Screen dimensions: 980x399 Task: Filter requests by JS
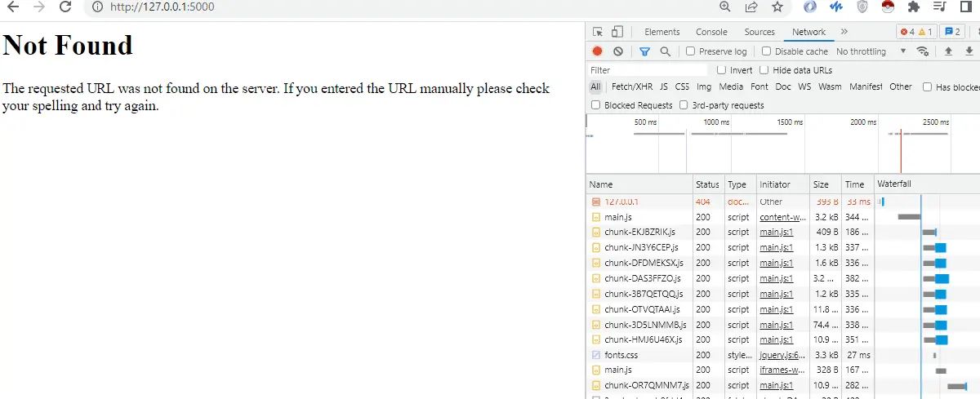point(664,86)
